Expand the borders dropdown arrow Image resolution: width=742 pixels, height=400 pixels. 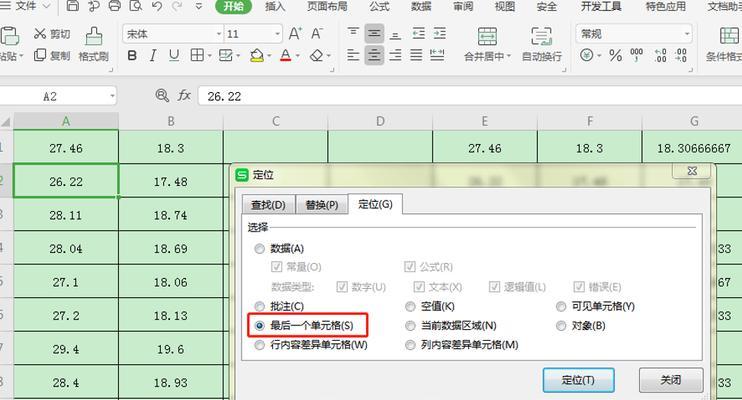[209, 56]
